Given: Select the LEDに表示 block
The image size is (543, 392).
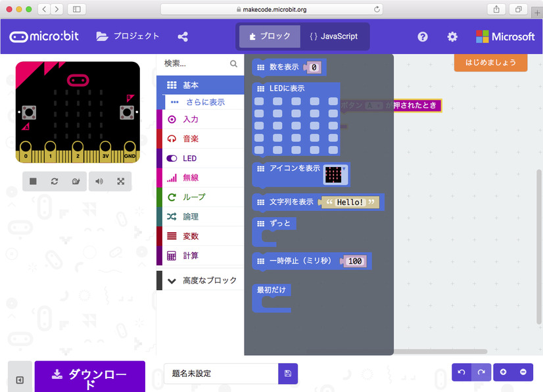Looking at the screenshot, I should [287, 88].
